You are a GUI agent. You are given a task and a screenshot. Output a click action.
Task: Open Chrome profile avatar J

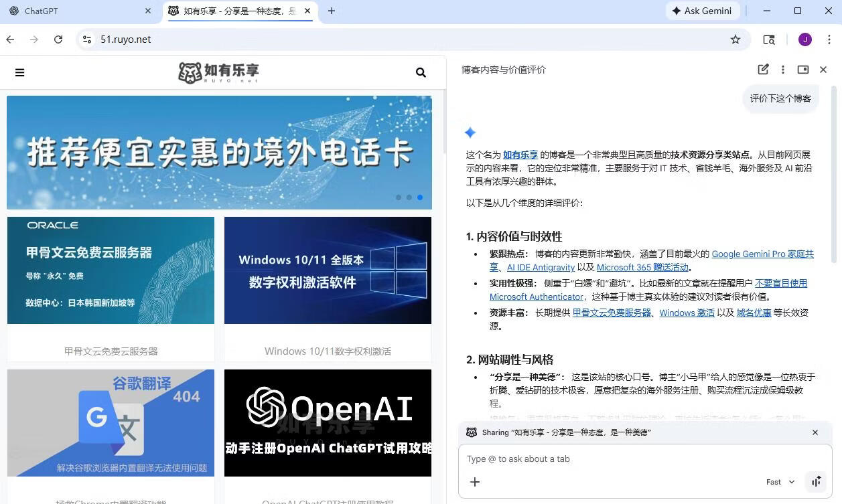tap(805, 39)
